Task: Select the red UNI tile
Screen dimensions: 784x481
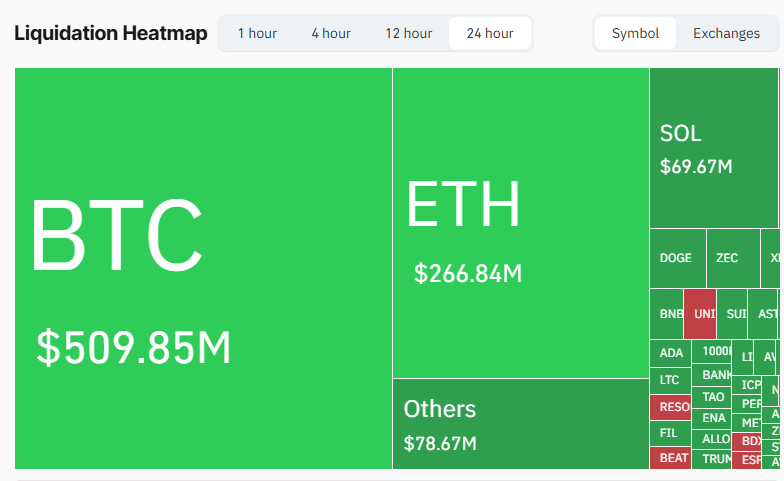Action: click(x=700, y=314)
